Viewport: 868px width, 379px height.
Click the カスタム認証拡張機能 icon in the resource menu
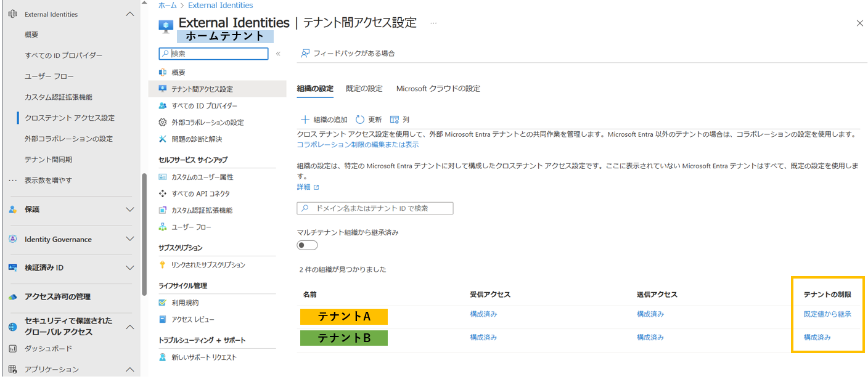[x=163, y=210]
